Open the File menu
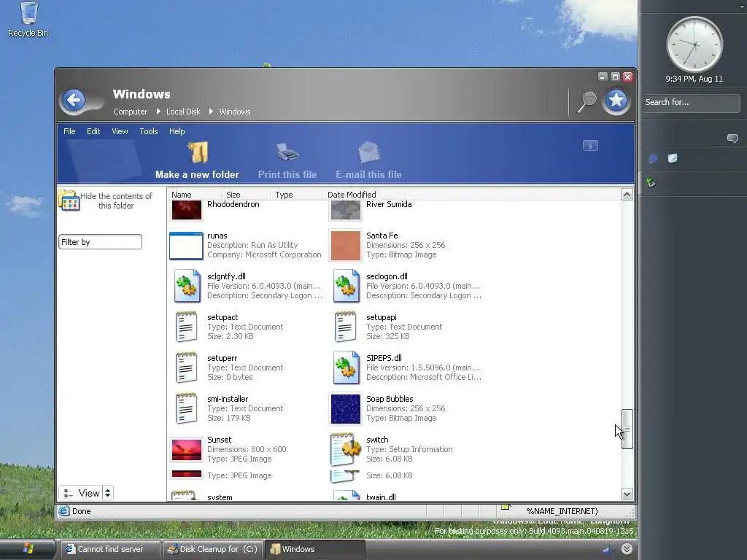747x560 pixels. [69, 131]
